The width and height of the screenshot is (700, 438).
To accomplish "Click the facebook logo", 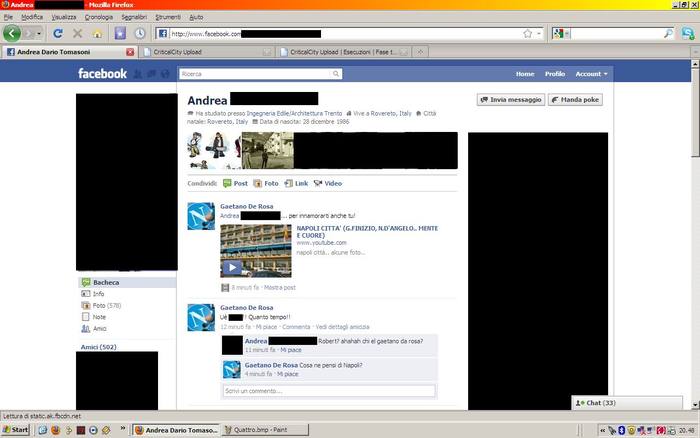I will [102, 74].
